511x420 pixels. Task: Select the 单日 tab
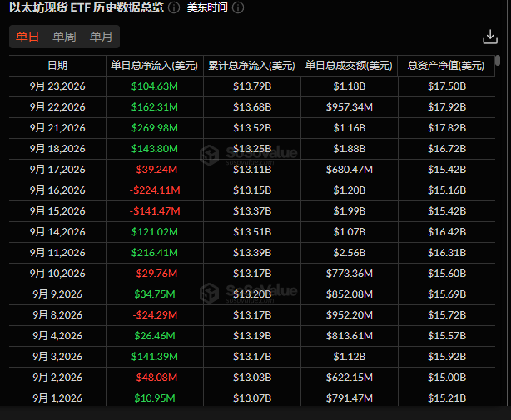click(27, 37)
